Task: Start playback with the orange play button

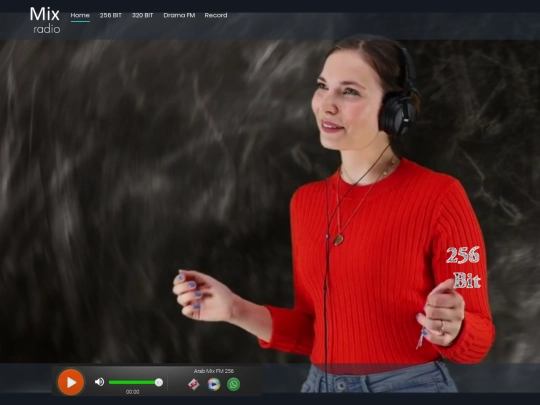Action: (x=71, y=382)
